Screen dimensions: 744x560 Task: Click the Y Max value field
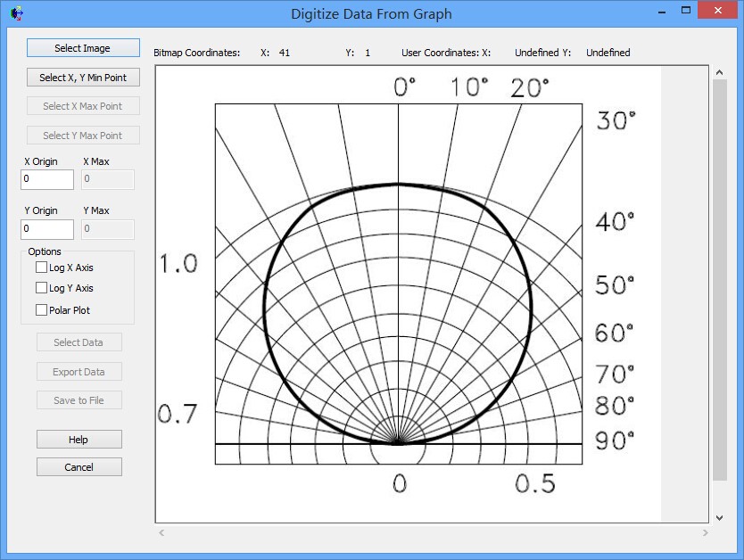pyautogui.click(x=108, y=229)
